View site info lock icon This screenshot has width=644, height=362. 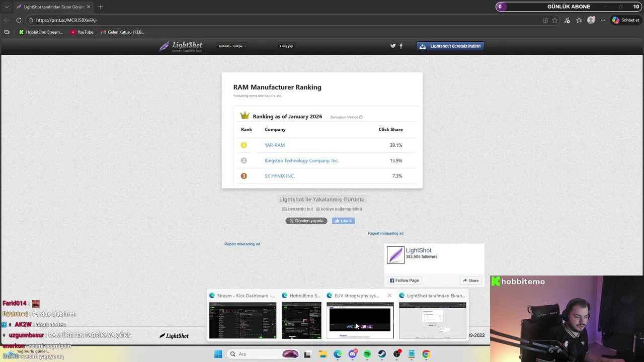pos(31,20)
